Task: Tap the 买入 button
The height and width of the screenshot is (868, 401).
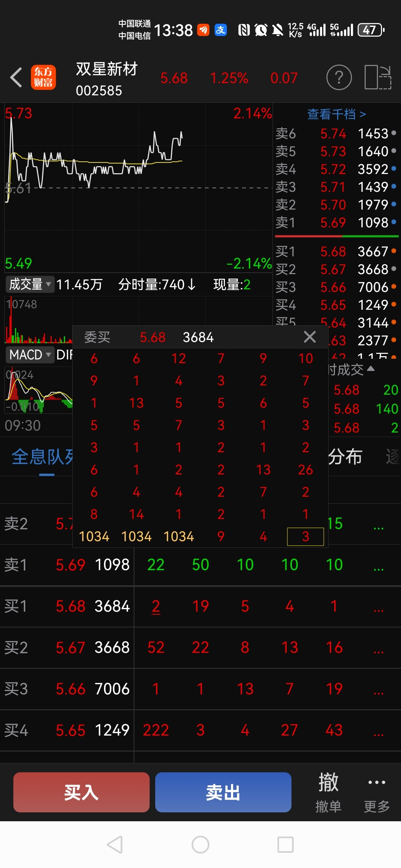Action: [81, 792]
